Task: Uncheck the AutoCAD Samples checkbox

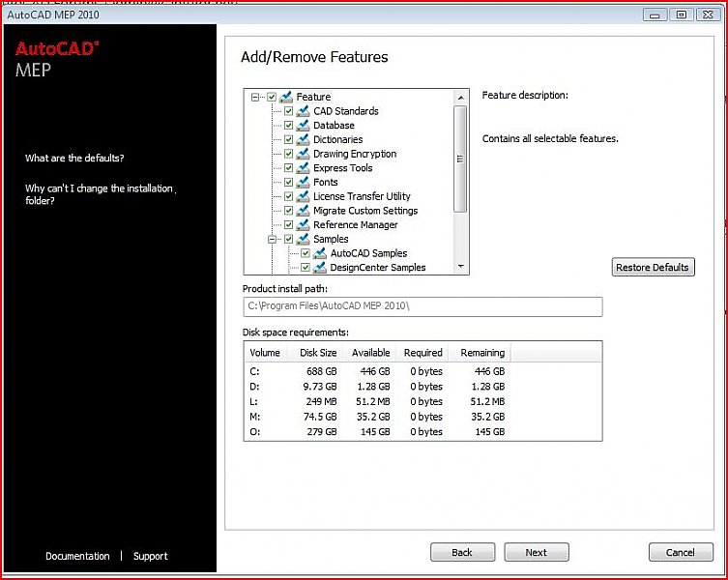Action: [306, 253]
